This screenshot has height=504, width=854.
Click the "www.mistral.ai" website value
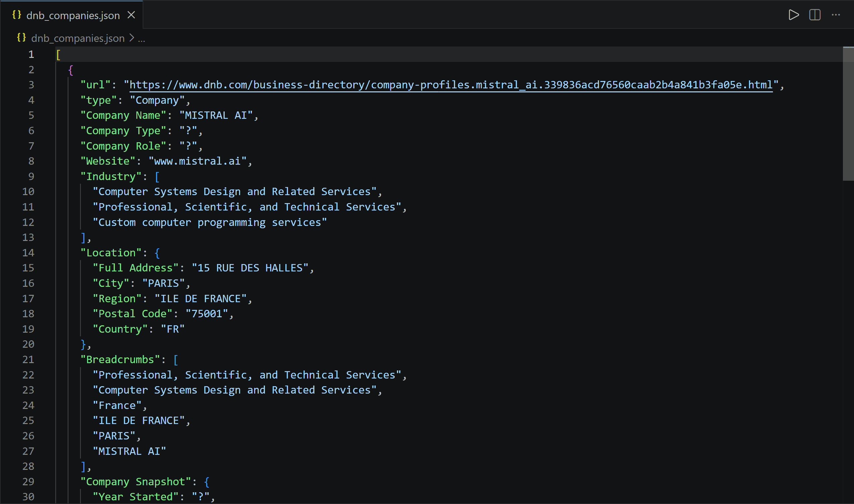pos(197,161)
